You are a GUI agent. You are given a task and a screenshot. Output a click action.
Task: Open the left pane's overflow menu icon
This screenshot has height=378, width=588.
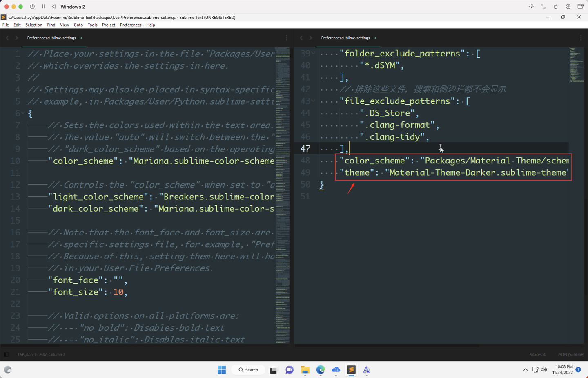tap(287, 38)
